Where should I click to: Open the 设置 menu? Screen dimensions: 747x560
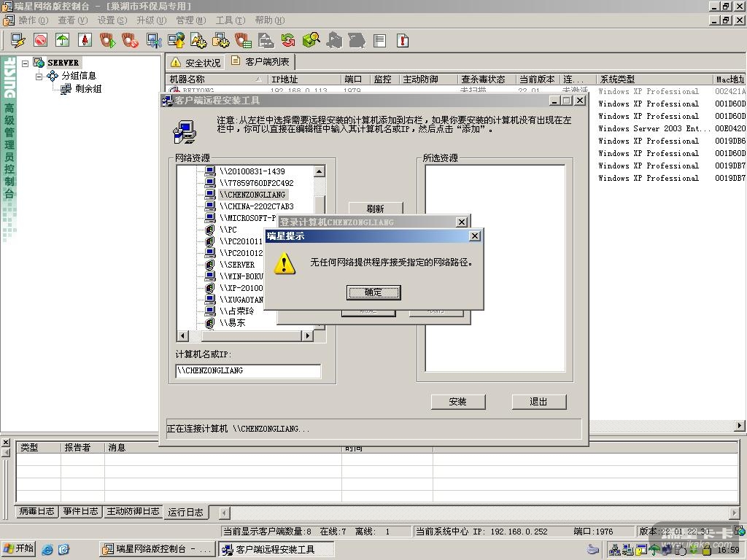point(112,20)
